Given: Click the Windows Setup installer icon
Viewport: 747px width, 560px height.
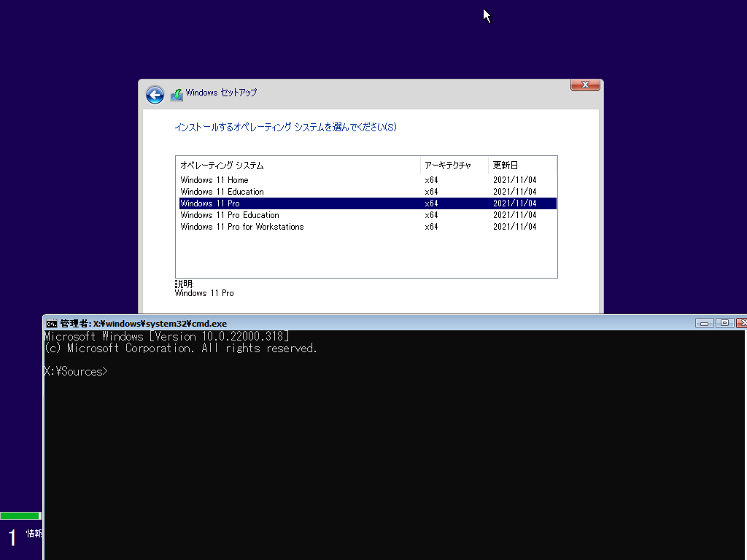Looking at the screenshot, I should point(177,94).
